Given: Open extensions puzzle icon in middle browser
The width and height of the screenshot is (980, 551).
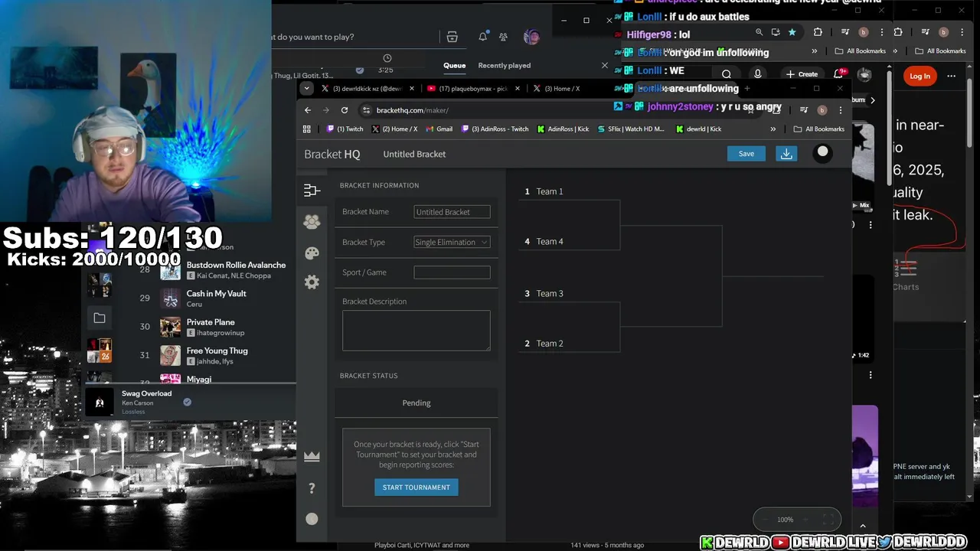Looking at the screenshot, I should click(x=818, y=32).
